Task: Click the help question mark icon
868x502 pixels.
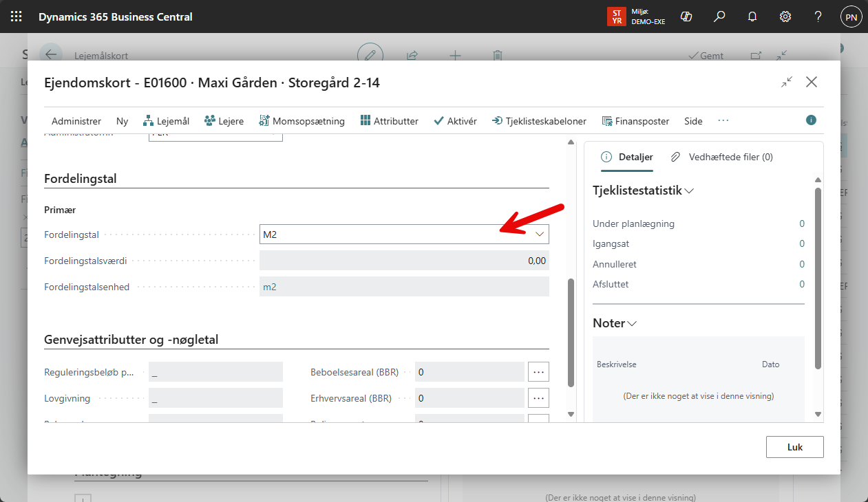Action: (x=818, y=17)
